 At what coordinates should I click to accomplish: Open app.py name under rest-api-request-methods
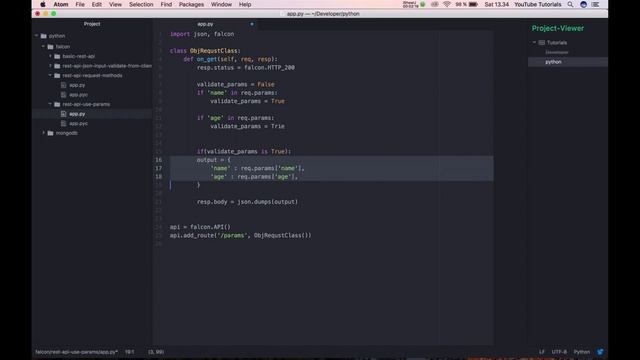tap(77, 85)
